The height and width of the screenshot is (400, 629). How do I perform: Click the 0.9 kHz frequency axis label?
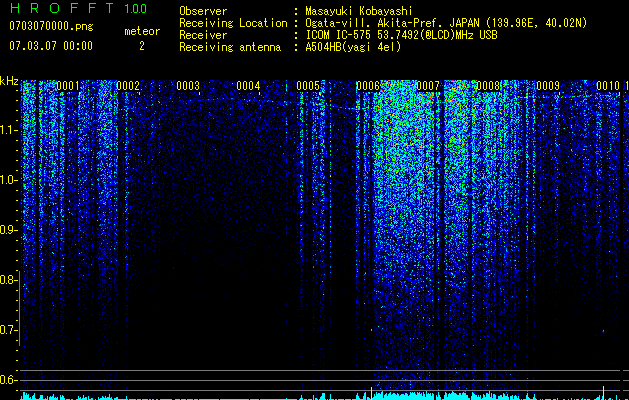[x=8, y=230]
